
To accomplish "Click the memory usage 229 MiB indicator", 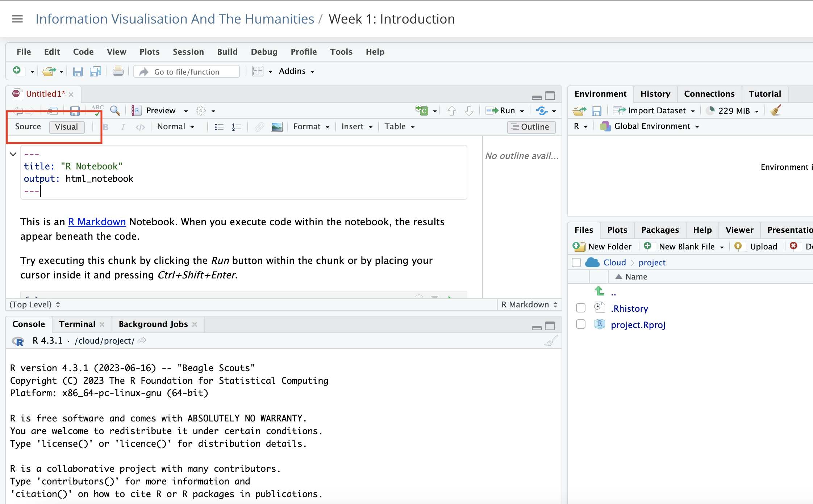I will [x=733, y=111].
